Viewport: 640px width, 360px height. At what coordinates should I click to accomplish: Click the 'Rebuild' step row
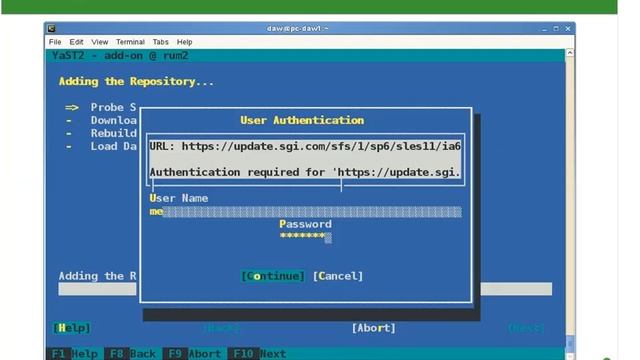[x=101, y=133]
